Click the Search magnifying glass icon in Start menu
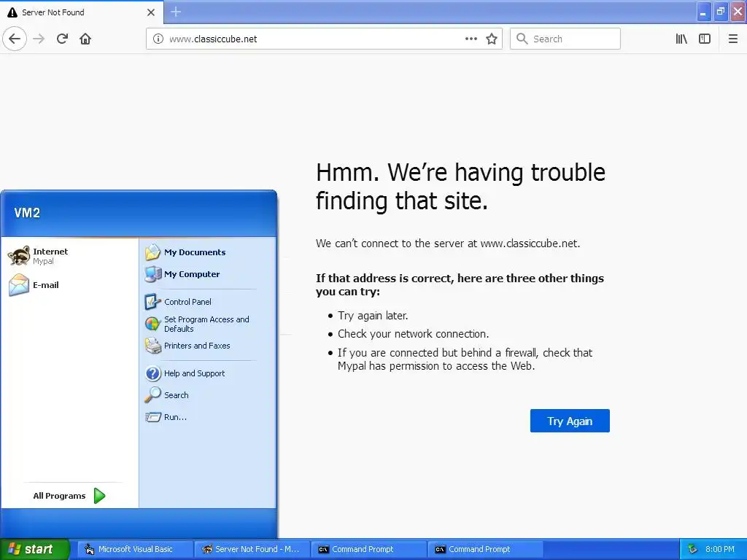The height and width of the screenshot is (560, 747). pyautogui.click(x=153, y=394)
